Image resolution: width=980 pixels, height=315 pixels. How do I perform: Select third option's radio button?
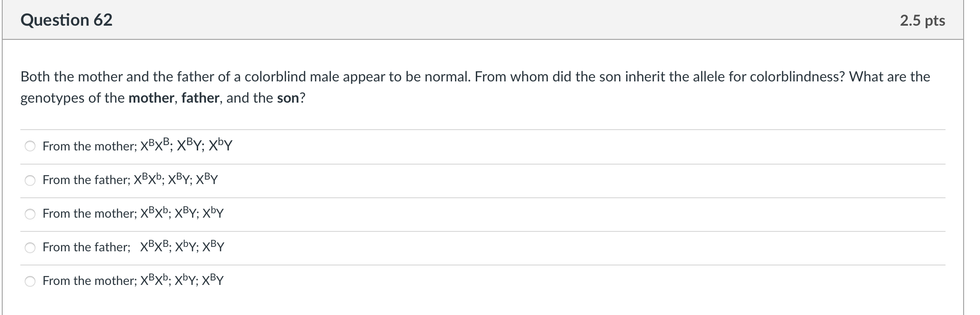pos(30,214)
